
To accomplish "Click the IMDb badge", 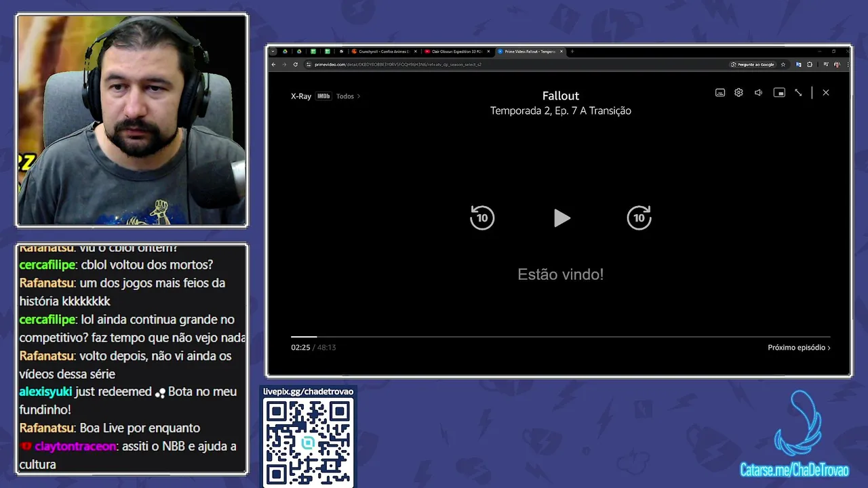I will pyautogui.click(x=323, y=96).
